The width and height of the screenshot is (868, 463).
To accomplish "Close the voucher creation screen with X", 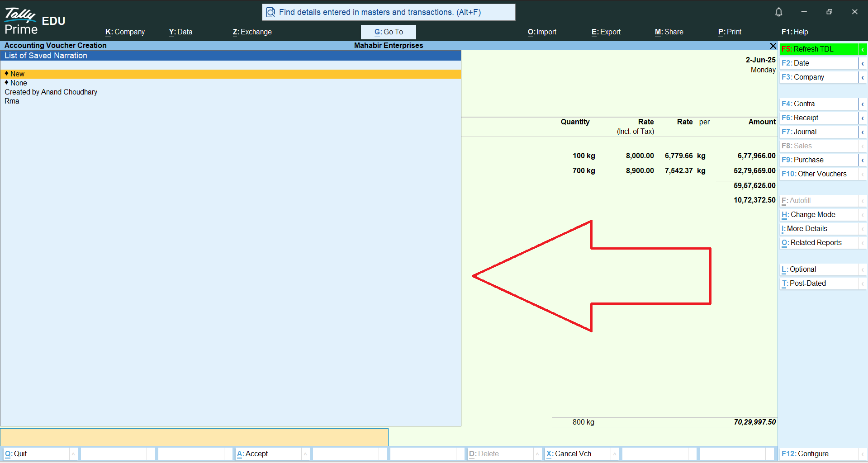I will coord(773,46).
